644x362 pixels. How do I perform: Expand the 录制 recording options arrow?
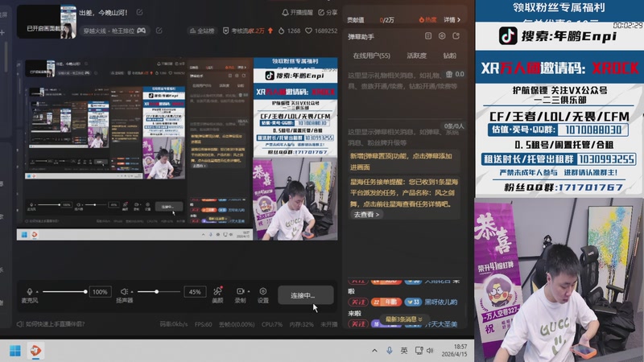click(x=249, y=291)
